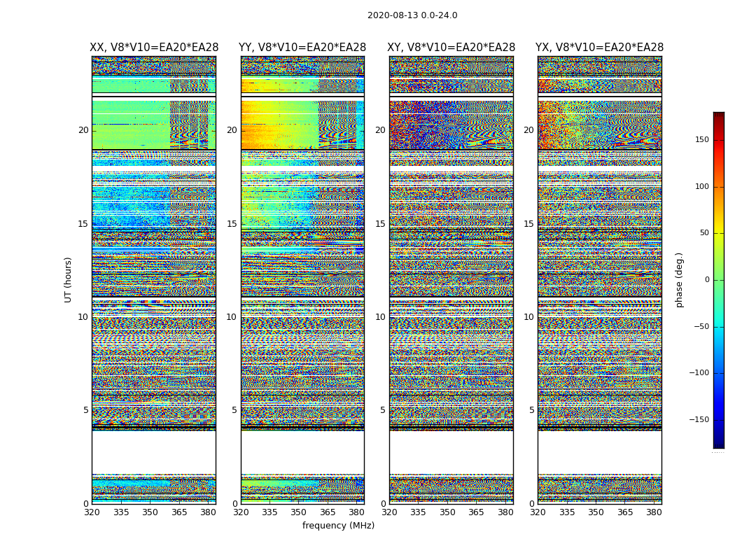Viewport: 735px width, 560px height.
Task: Select the 'YY, V8*V10=EA20*EA28' panel title
Action: [x=302, y=48]
